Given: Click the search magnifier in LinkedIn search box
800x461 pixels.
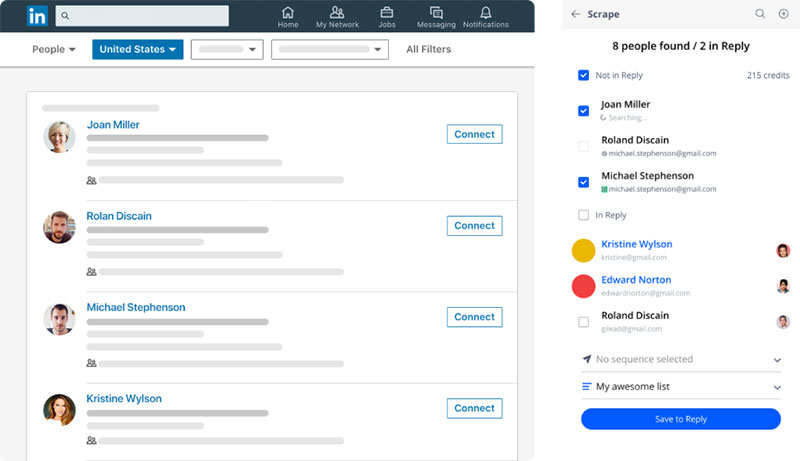Looking at the screenshot, I should click(x=65, y=16).
